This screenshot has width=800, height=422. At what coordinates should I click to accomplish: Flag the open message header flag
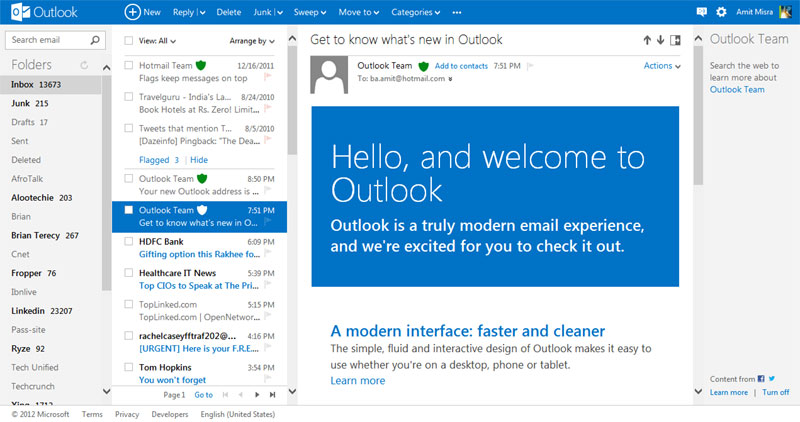530,66
